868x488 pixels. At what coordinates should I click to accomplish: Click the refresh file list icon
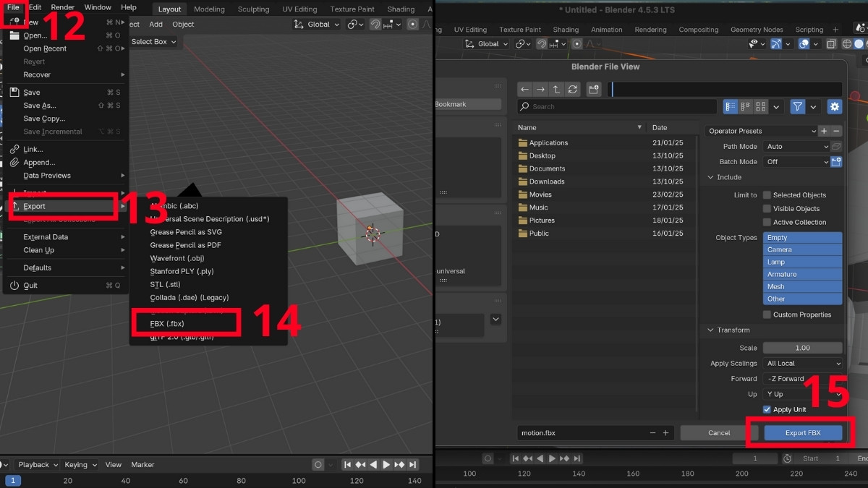tap(573, 89)
